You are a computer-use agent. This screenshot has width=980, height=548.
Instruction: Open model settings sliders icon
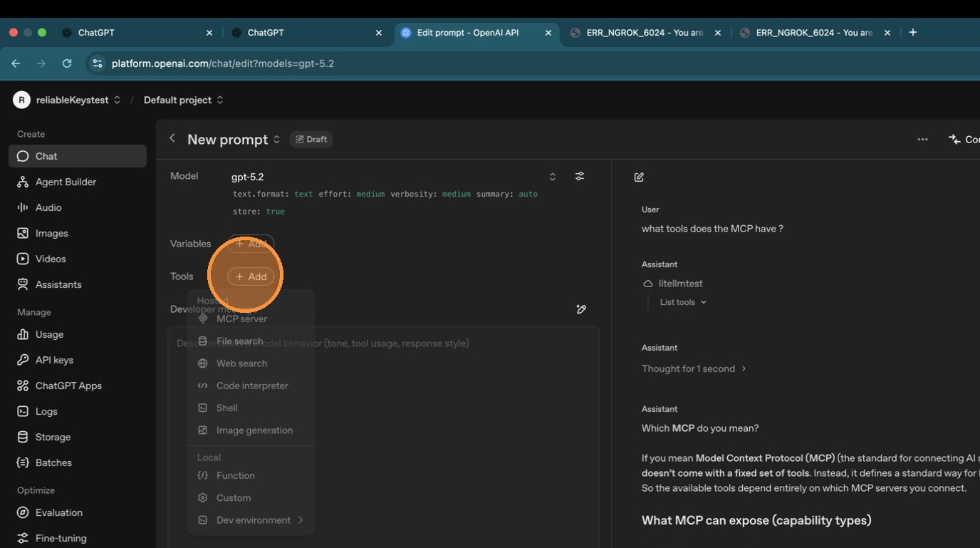click(x=580, y=176)
